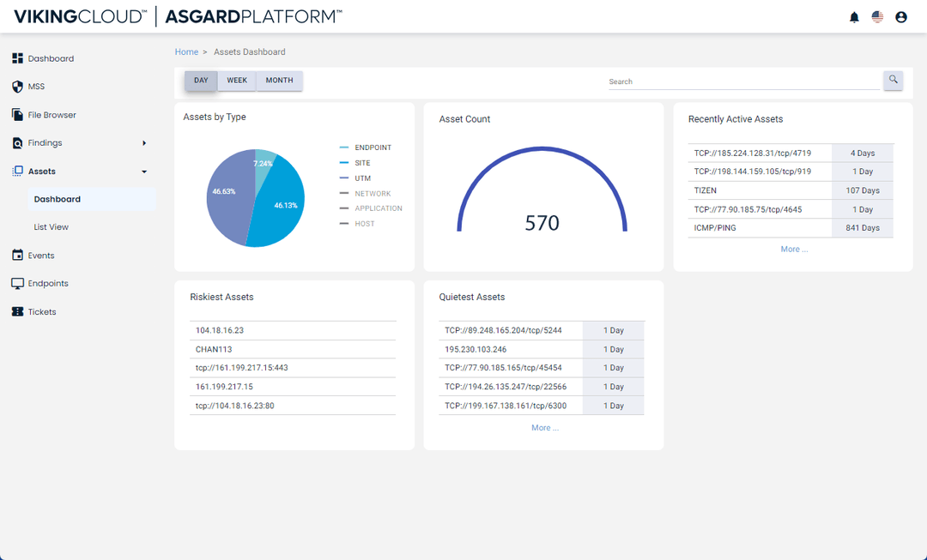Click the MSS globe icon in sidebar
The image size is (927, 560).
point(17,86)
